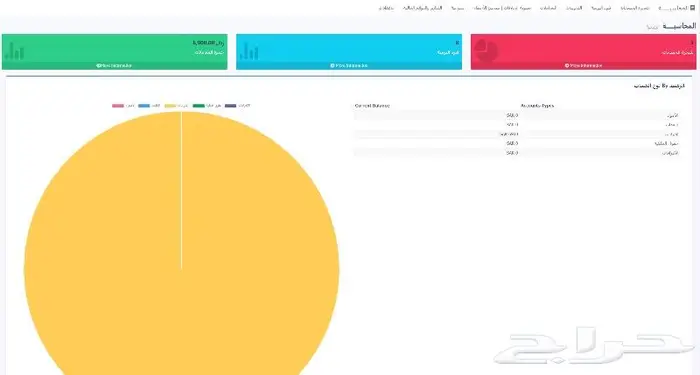The width and height of the screenshot is (700, 375).
Task: Click the bar chart icon on green card
Action: coord(14,51)
